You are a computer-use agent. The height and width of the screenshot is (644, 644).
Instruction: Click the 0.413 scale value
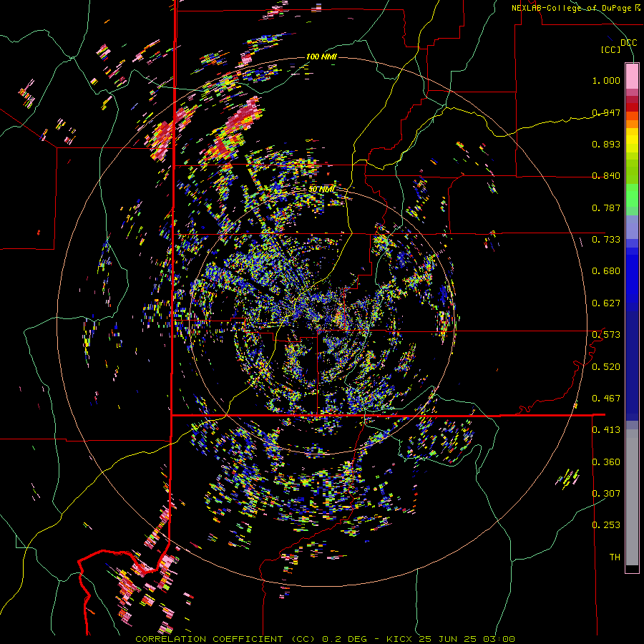[x=606, y=429]
